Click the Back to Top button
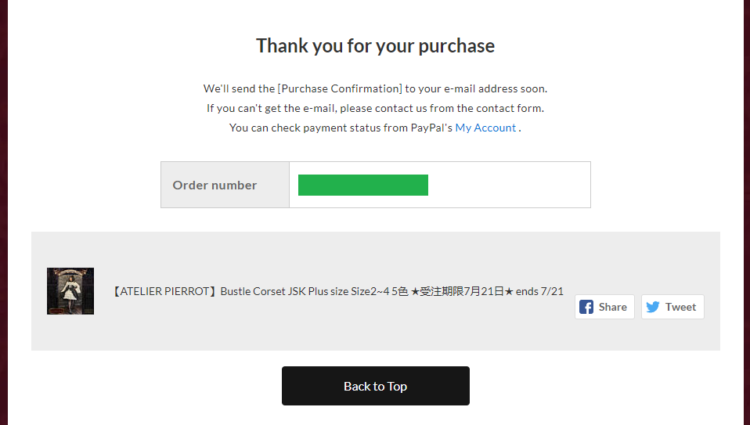Image resolution: width=750 pixels, height=425 pixels. pos(375,386)
